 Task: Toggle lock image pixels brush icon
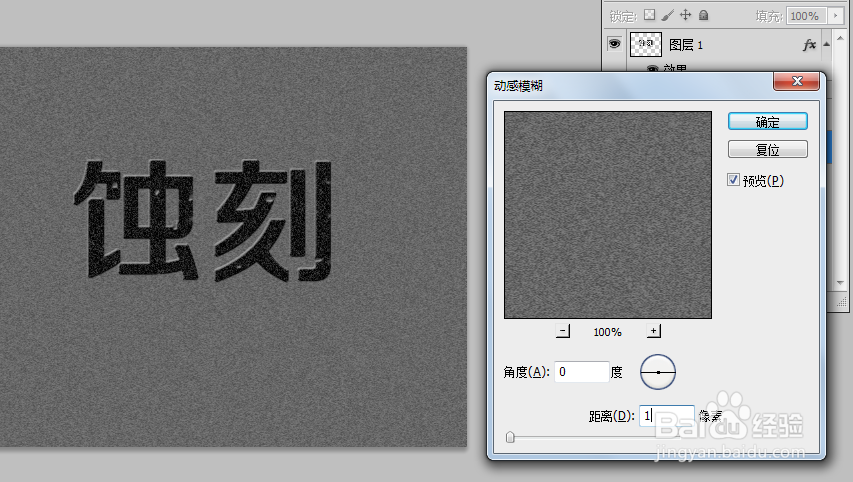click(x=667, y=15)
